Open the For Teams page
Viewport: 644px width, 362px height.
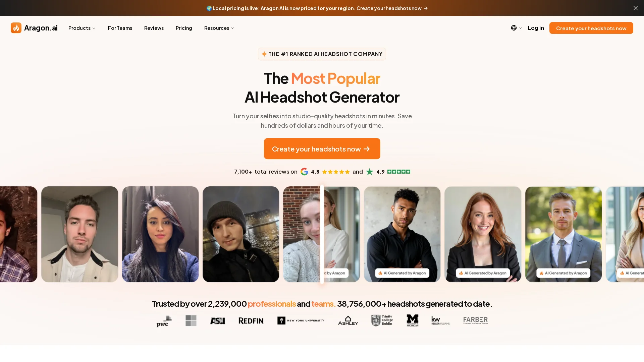click(x=120, y=28)
